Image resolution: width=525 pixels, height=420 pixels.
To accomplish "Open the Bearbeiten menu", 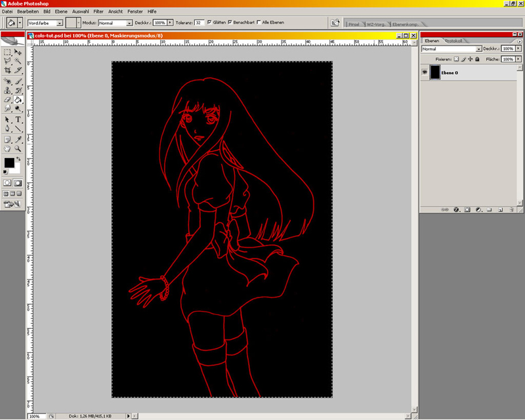I will pyautogui.click(x=28, y=11).
